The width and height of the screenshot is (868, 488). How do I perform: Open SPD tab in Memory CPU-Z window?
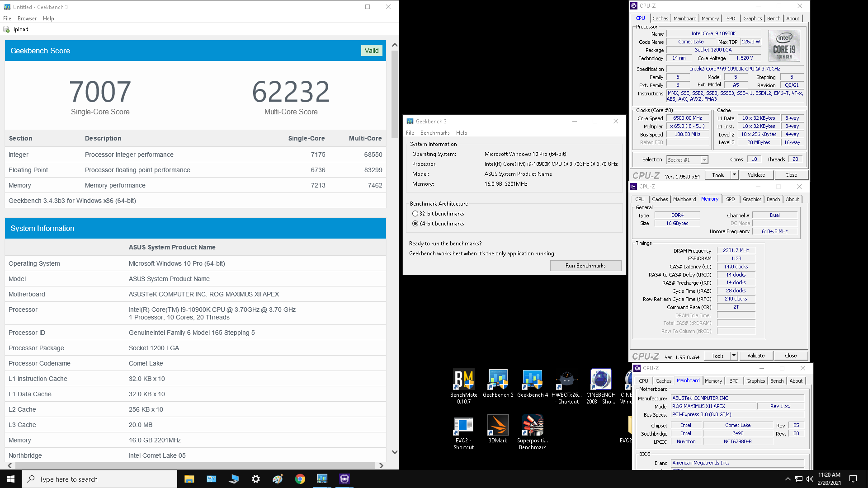(x=730, y=199)
